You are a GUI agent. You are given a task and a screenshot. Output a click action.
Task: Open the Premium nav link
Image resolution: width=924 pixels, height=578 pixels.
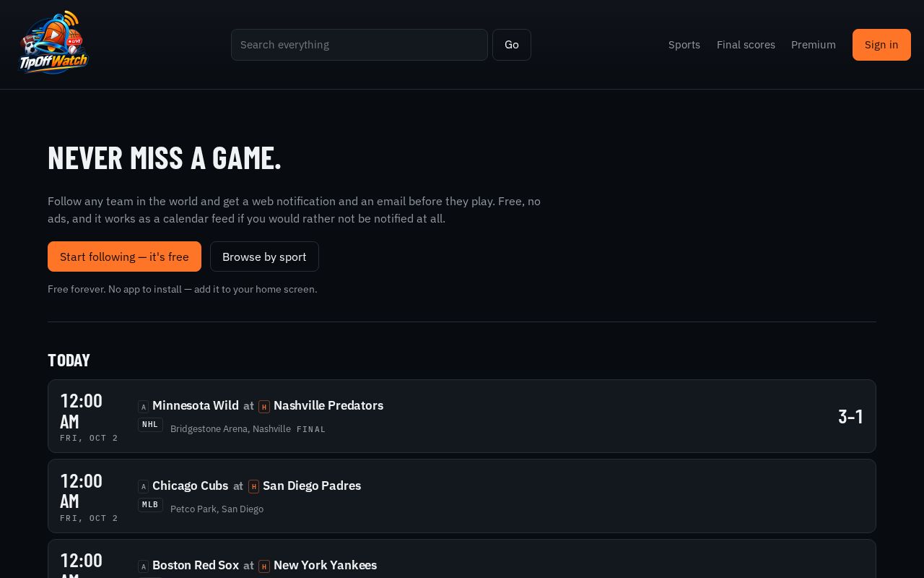coord(814,45)
